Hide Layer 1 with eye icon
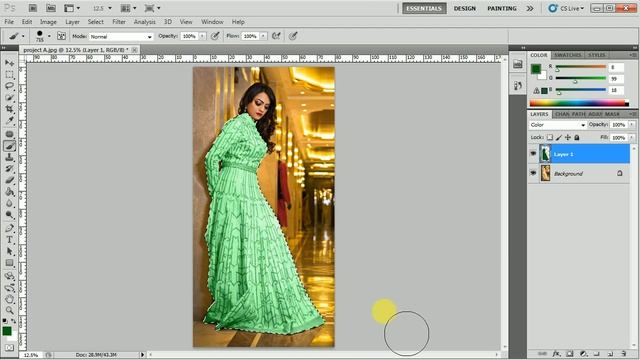 [533, 154]
